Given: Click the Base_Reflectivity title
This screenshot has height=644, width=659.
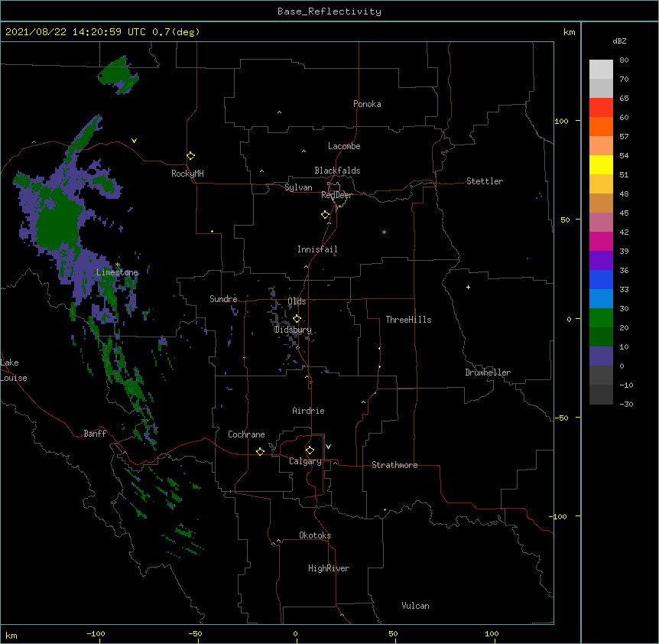Looking at the screenshot, I should (329, 11).
